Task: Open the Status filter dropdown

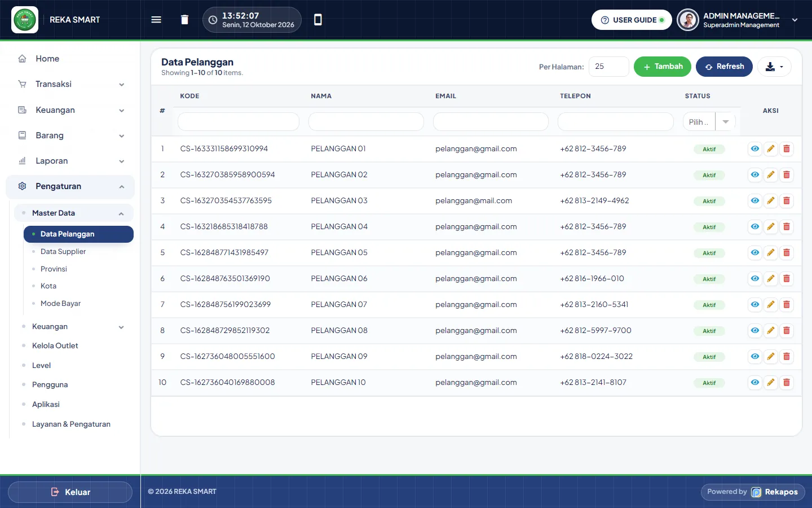Action: (x=709, y=122)
